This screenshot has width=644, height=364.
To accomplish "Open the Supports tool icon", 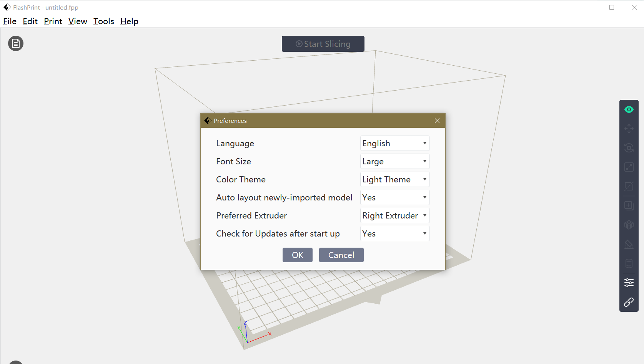I will 629,244.
